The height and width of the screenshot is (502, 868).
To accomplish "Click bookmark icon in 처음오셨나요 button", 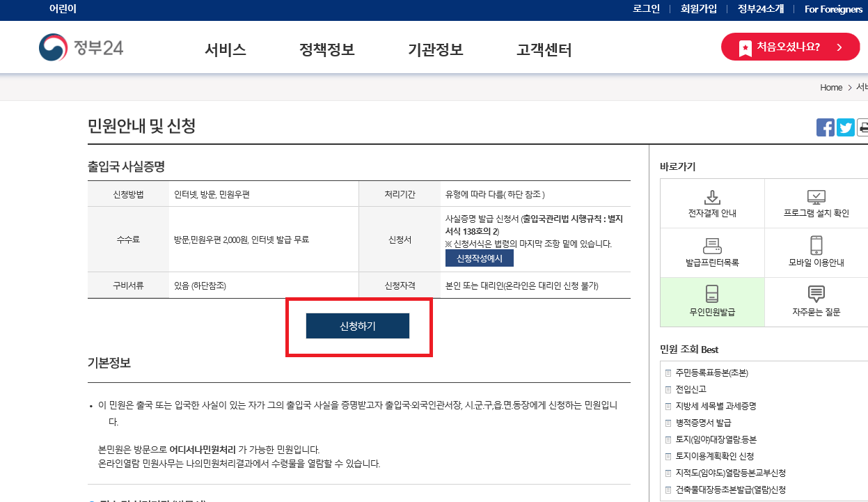I will coord(745,47).
